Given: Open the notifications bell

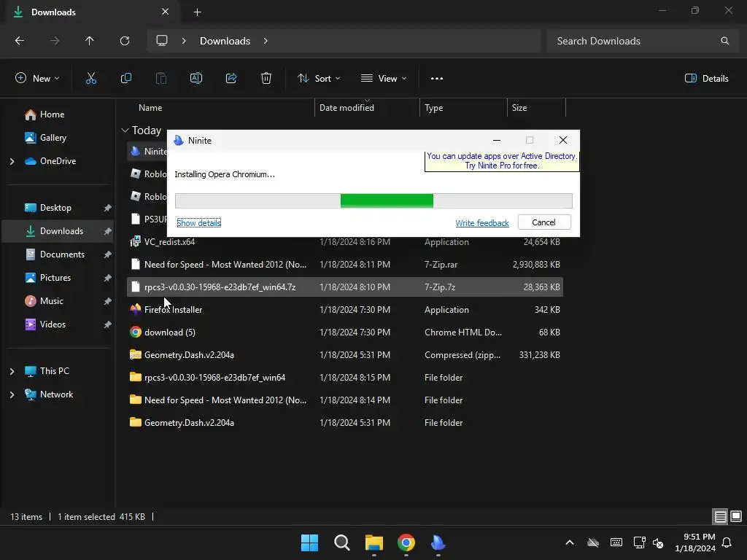Looking at the screenshot, I should [727, 542].
